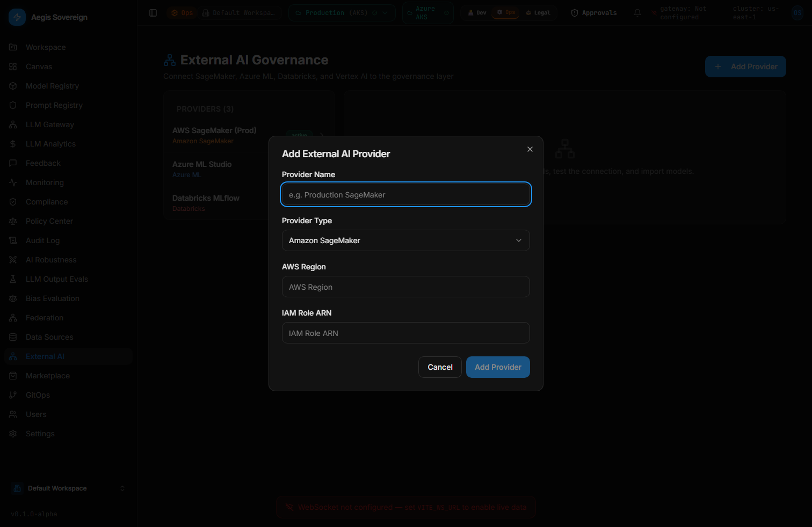
Task: Click the Data Sources database icon
Action: (13, 337)
